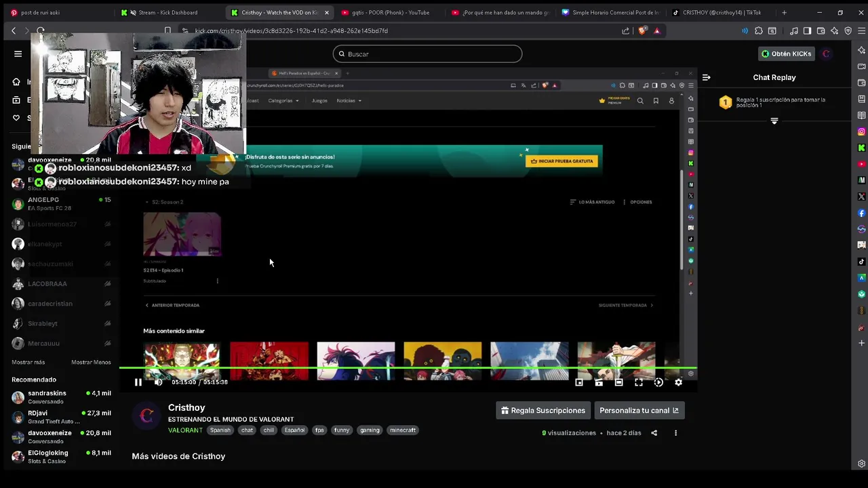Mute the video volume speaker icon
Viewport: 868px width, 488px height.
[x=159, y=382]
